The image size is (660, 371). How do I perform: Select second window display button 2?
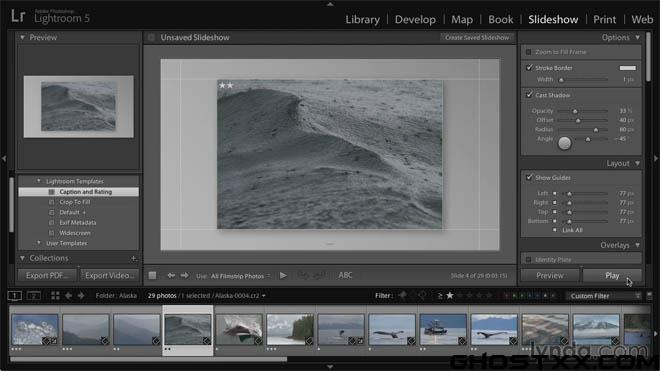click(34, 296)
